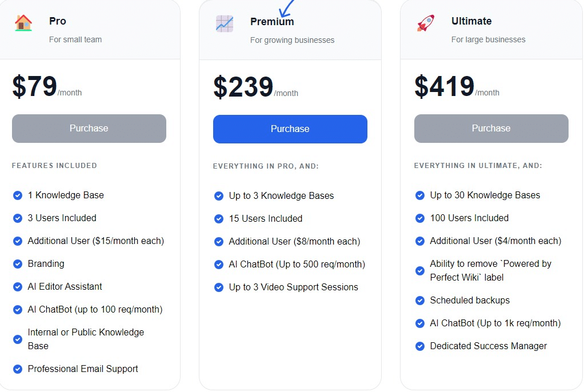Click checkmark beside Dedicated Success Manager
This screenshot has width=584, height=392.
pos(420,346)
